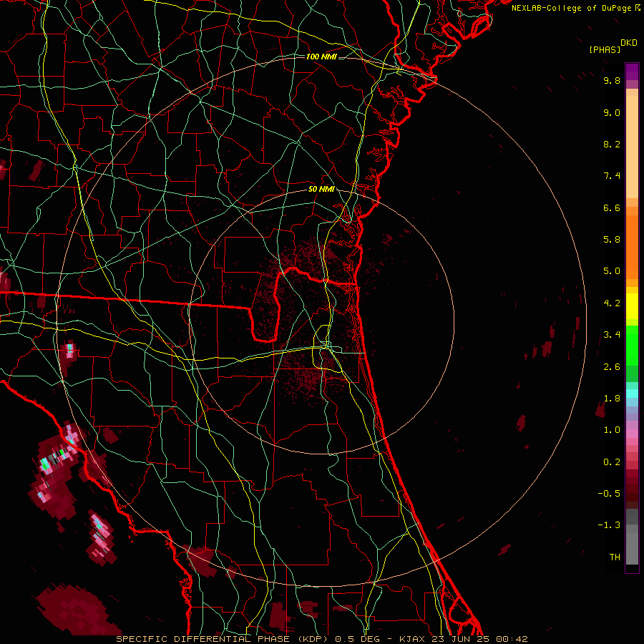The height and width of the screenshot is (644, 644).
Task: Click the 5.8 label on the color scale
Action: coord(612,240)
